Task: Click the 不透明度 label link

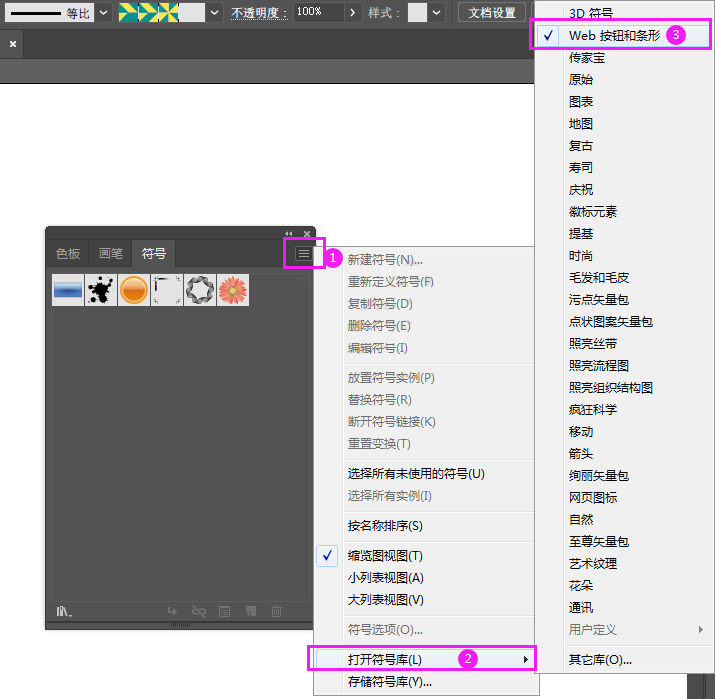Action: [x=259, y=13]
